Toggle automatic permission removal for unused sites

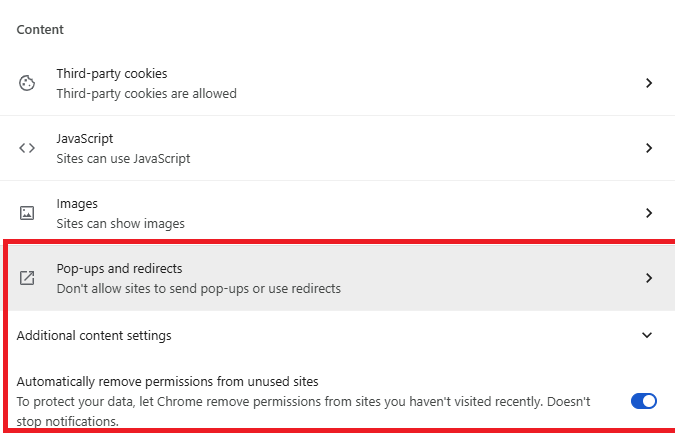[x=643, y=401]
